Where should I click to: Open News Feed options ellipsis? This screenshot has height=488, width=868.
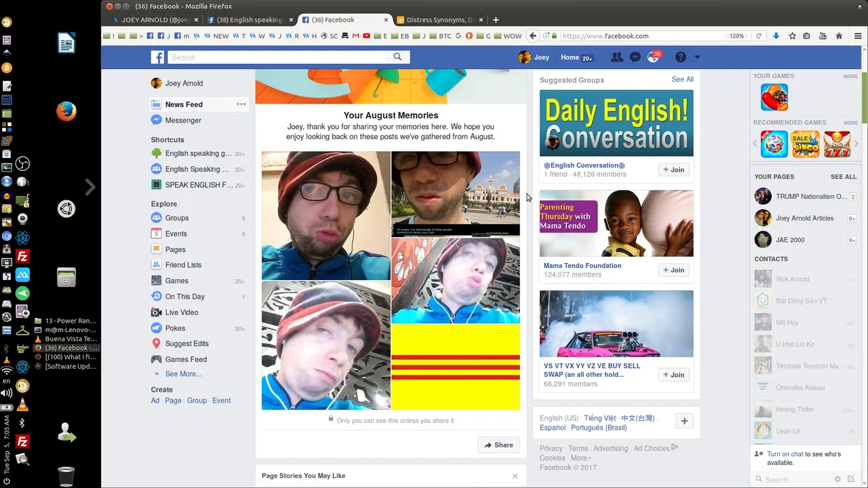(241, 104)
